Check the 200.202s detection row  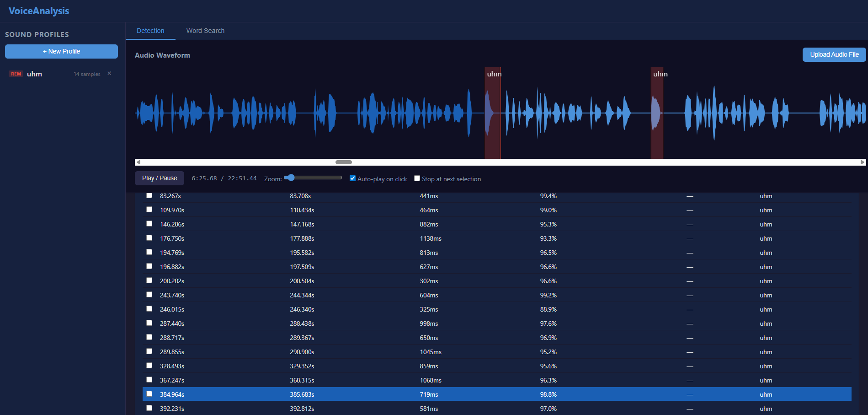click(x=149, y=280)
